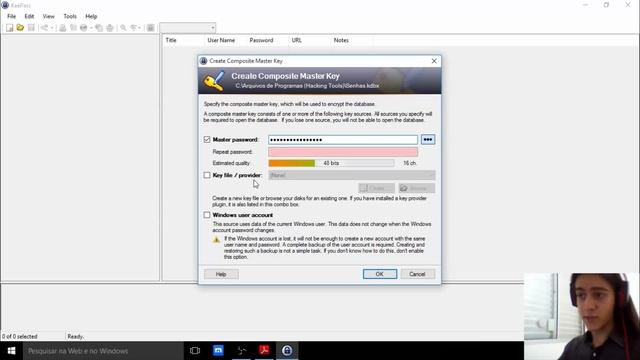640x360 pixels.
Task: Open the View menu
Action: click(49, 16)
